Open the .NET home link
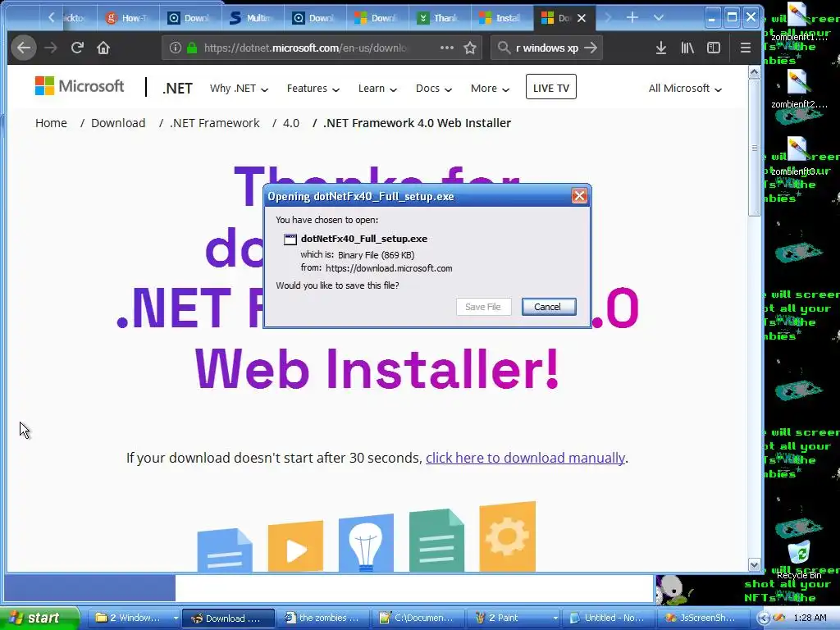Image resolution: width=840 pixels, height=630 pixels. coord(177,89)
